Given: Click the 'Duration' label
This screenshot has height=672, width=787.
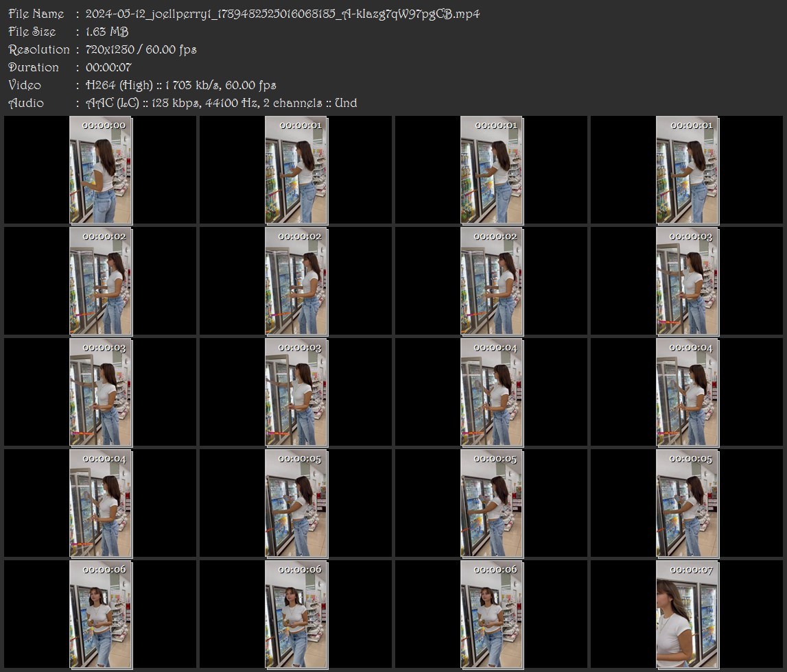Looking at the screenshot, I should pos(34,67).
